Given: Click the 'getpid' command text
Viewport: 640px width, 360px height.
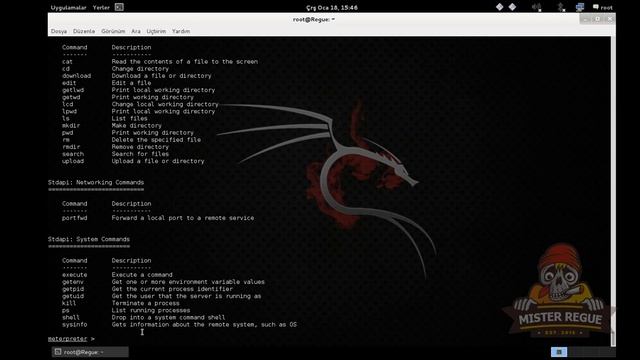Looking at the screenshot, I should 73,289.
